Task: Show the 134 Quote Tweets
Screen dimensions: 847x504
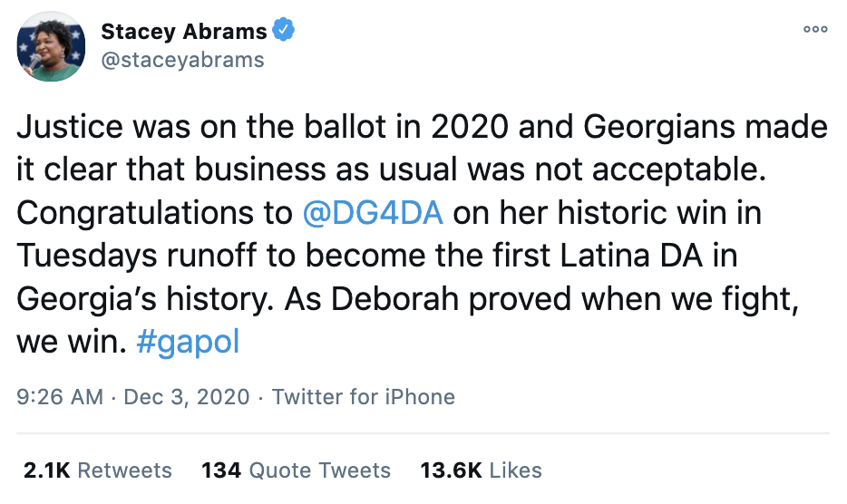Action: point(296,470)
